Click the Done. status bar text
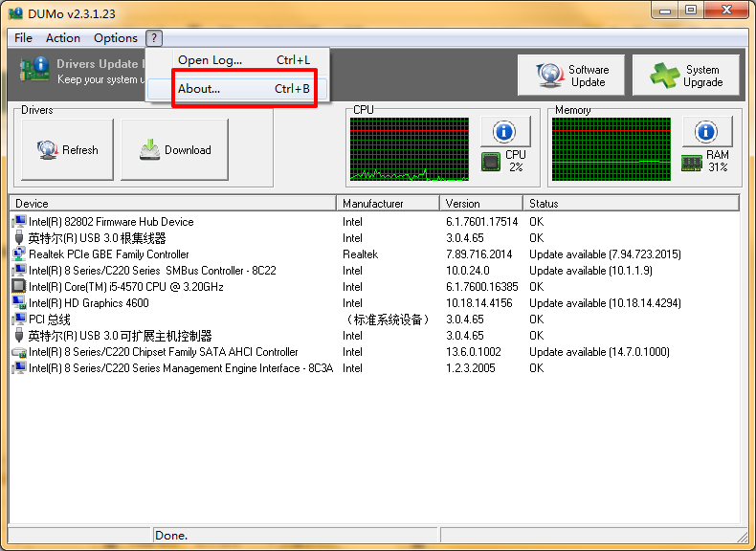This screenshot has width=756, height=551. pos(171,535)
